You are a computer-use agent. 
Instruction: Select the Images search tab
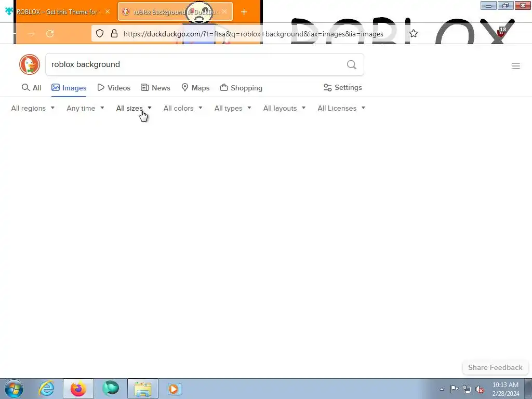tap(69, 88)
